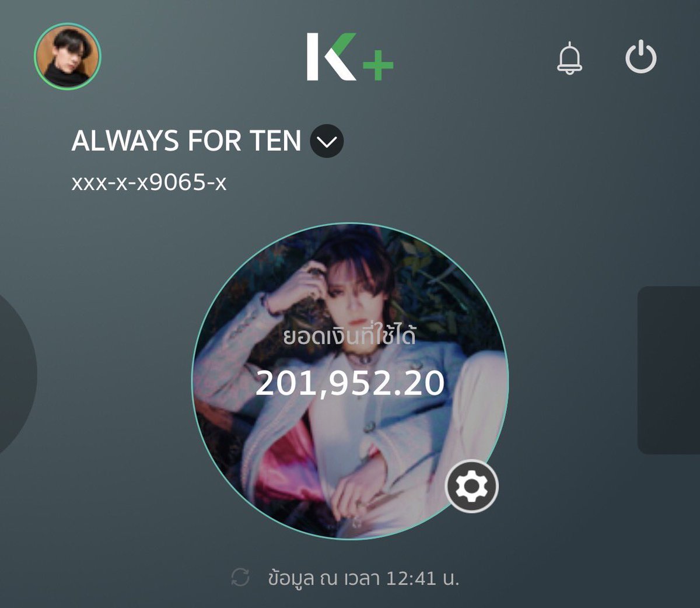Open the profile avatar picture
This screenshot has width=700, height=608.
tap(68, 57)
